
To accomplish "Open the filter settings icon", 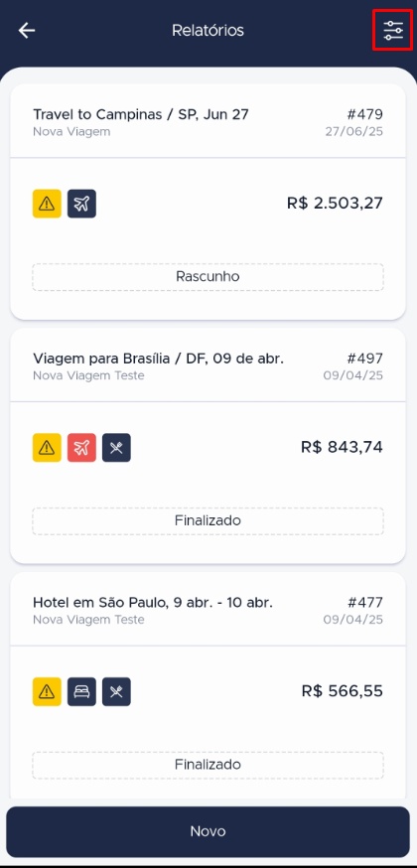I will 394,31.
